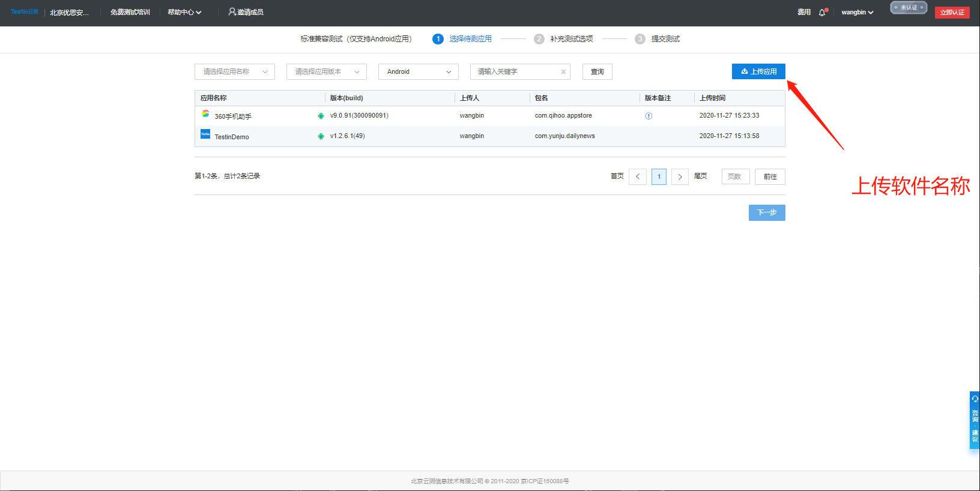The width and height of the screenshot is (980, 491).
Task: Click version v9.0.91(300090091)
Action: pos(359,115)
